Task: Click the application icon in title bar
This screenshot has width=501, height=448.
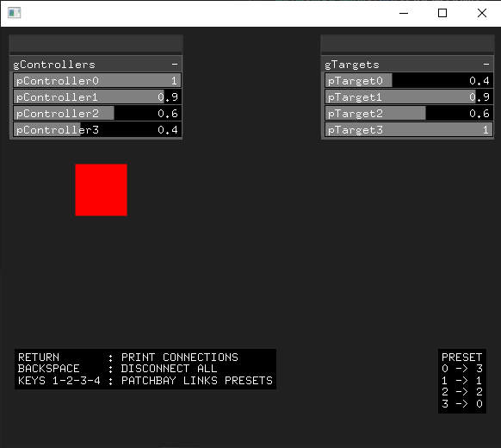Action: [14, 13]
